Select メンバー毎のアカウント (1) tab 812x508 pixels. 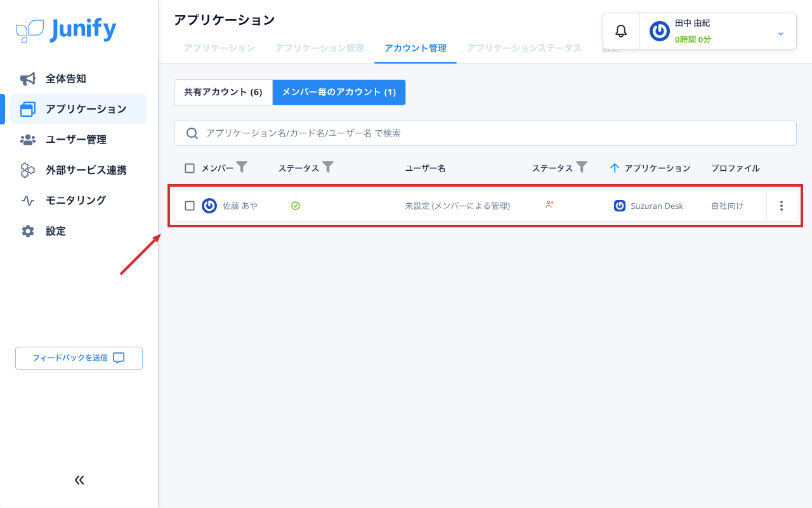(x=339, y=92)
